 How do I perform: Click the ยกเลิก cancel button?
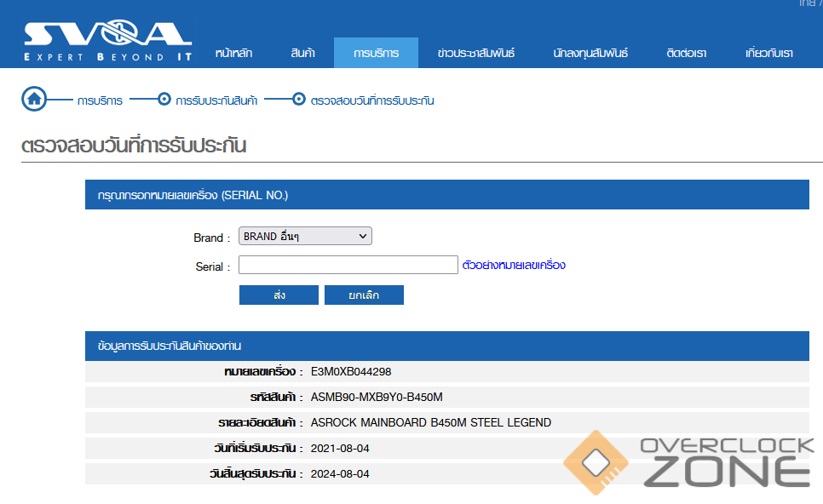pyautogui.click(x=364, y=295)
